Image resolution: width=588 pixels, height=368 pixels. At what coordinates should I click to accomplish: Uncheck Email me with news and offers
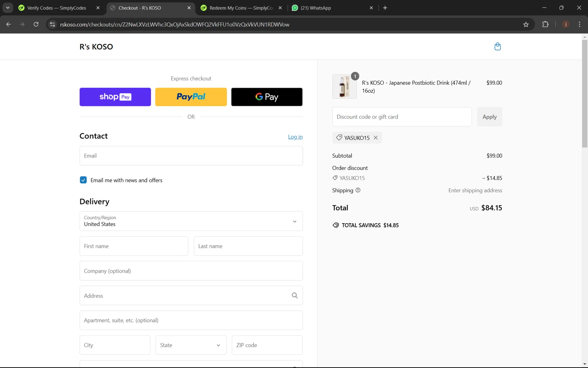pos(83,180)
